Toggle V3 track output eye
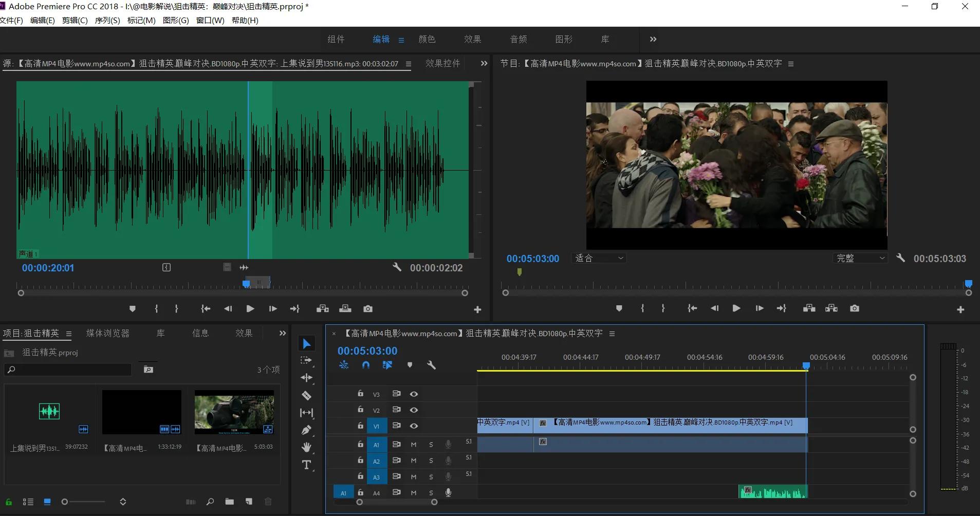Image resolution: width=980 pixels, height=516 pixels. tap(414, 394)
